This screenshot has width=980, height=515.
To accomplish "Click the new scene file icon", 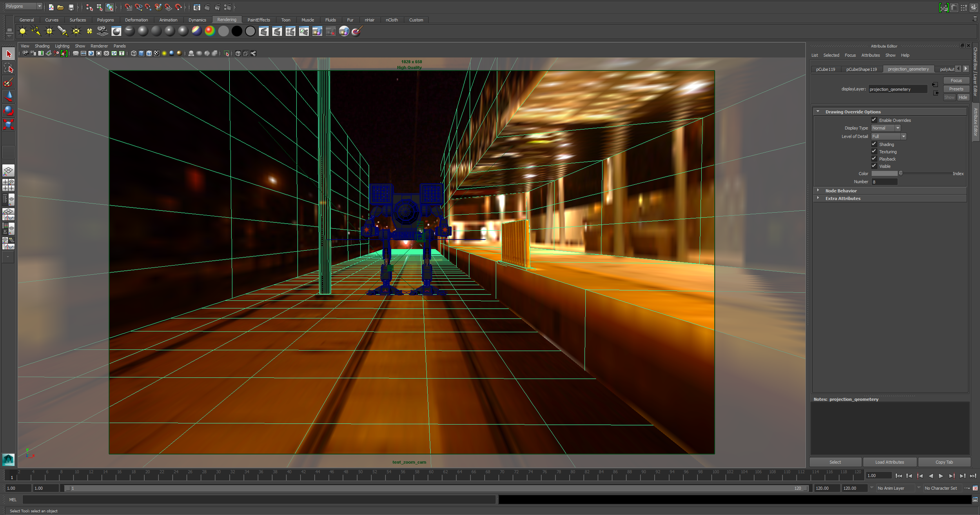I will [51, 7].
